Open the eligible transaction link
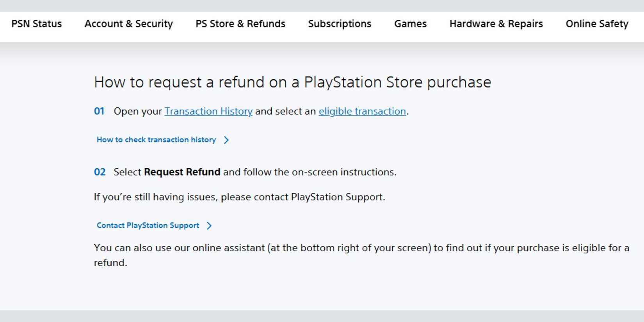The image size is (644, 322). click(x=362, y=111)
